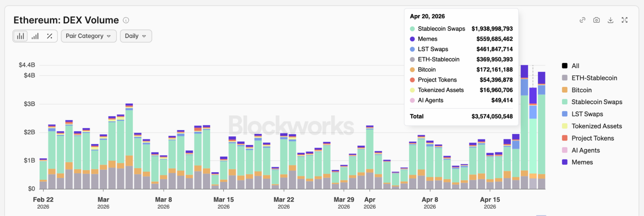644x216 pixels.
Task: Switch to the cumulative bar chart icon
Action: point(35,36)
